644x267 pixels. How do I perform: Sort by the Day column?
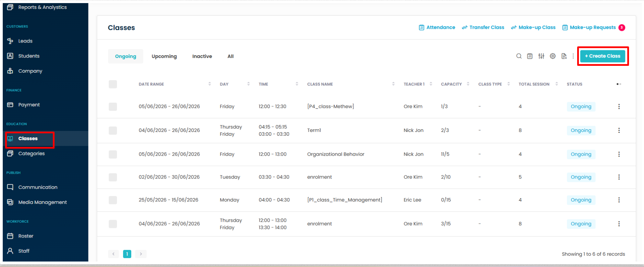click(248, 84)
